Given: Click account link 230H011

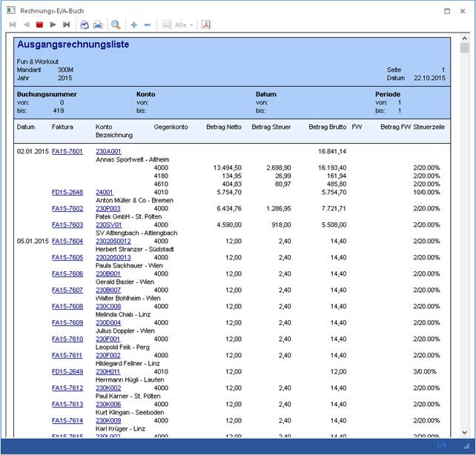Looking at the screenshot, I should [108, 371].
